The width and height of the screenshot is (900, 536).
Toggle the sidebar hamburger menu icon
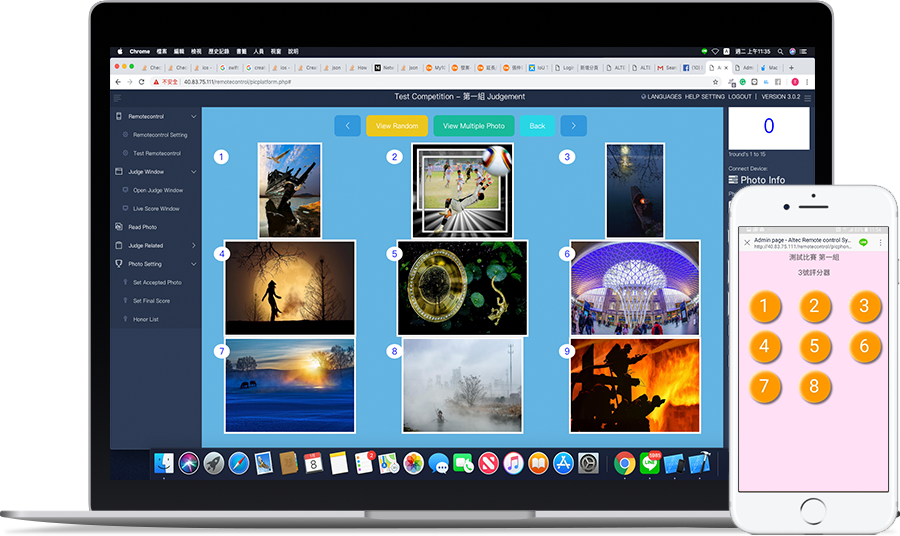pyautogui.click(x=117, y=97)
